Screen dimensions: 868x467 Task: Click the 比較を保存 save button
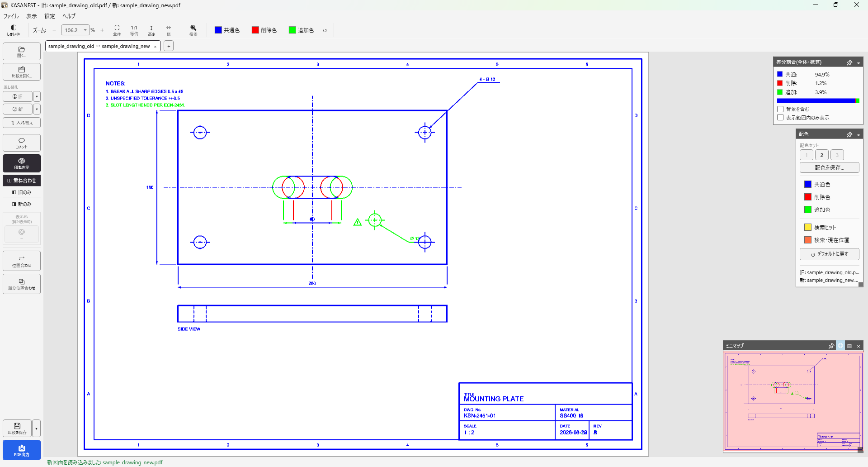point(17,428)
